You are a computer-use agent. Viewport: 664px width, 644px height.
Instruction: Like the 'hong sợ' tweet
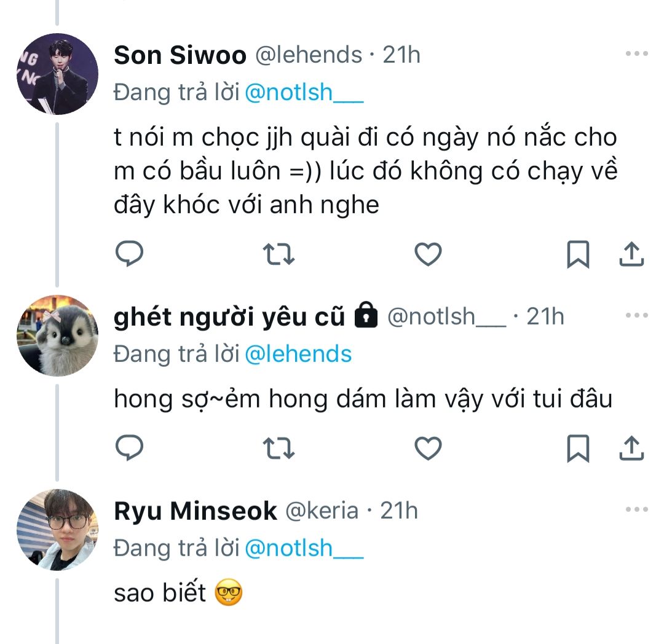(428, 448)
